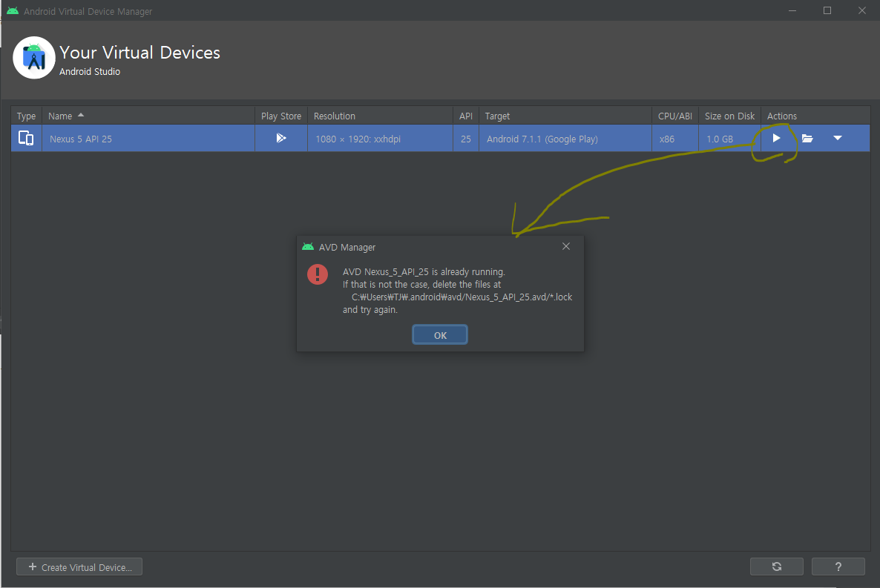Click Create Virtual Device button
This screenshot has height=588, width=880.
click(79, 566)
